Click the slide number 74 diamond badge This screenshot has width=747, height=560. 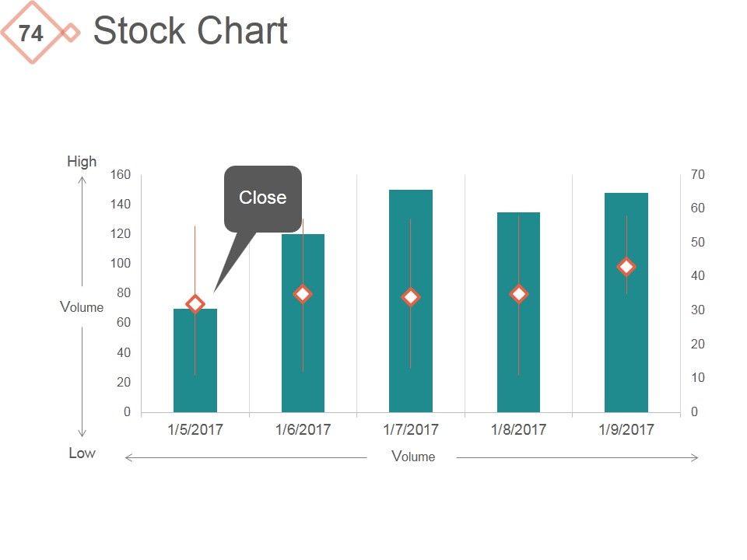point(31,33)
